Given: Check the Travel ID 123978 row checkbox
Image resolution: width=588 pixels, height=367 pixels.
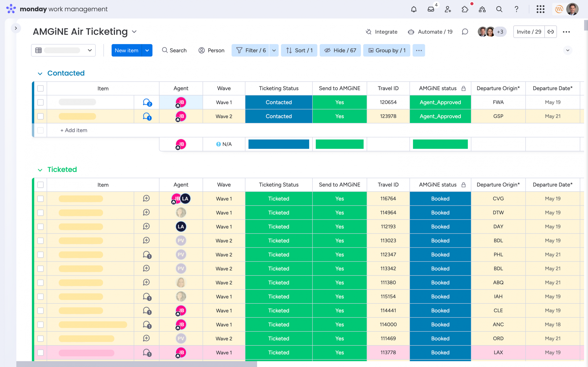Looking at the screenshot, I should coord(41,117).
